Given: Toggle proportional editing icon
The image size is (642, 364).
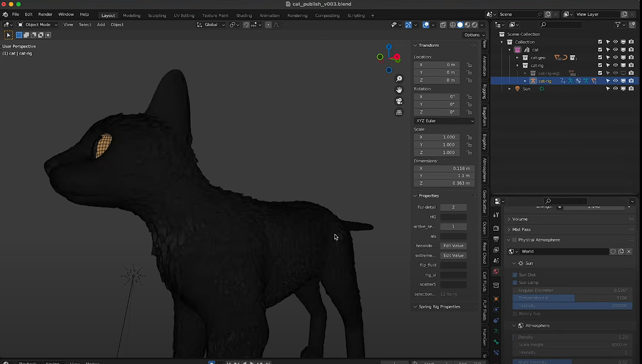Looking at the screenshot, I should coord(268,25).
